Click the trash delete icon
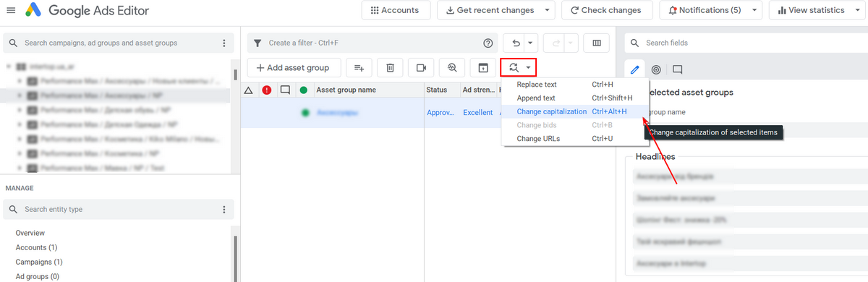 [390, 68]
